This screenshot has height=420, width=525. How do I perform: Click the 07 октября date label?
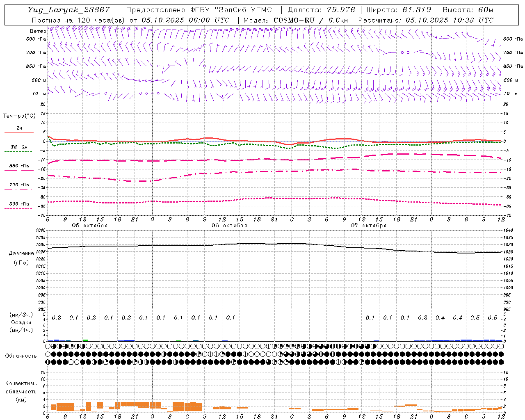point(369,226)
